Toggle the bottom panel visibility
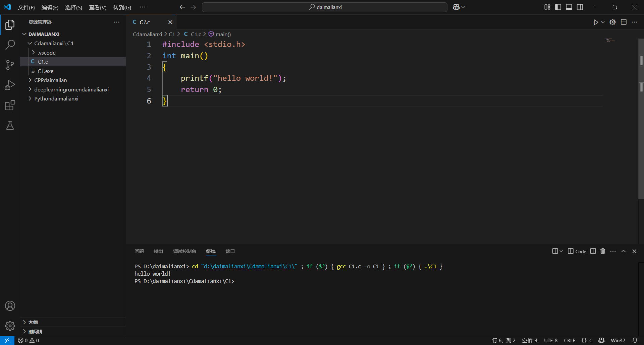The height and width of the screenshot is (345, 644). 569,7
